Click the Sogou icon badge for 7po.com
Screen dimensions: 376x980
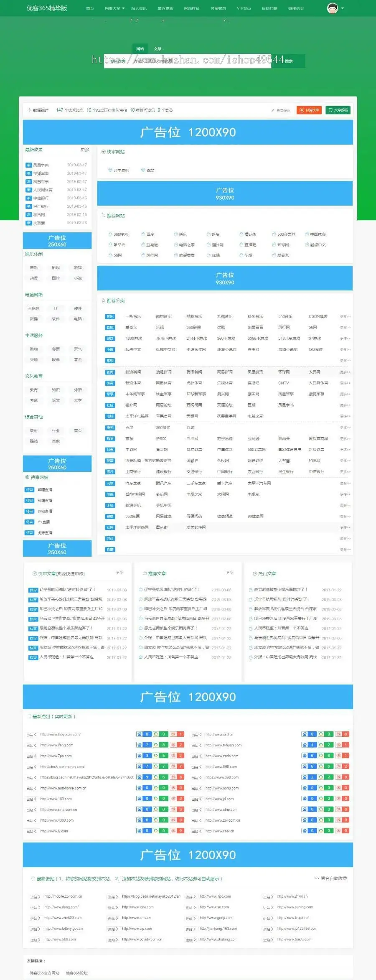(173, 756)
